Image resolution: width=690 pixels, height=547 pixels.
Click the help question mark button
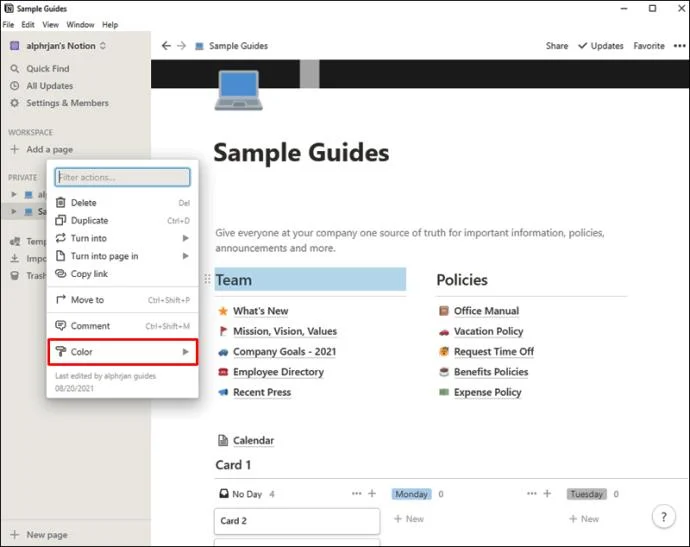664,517
